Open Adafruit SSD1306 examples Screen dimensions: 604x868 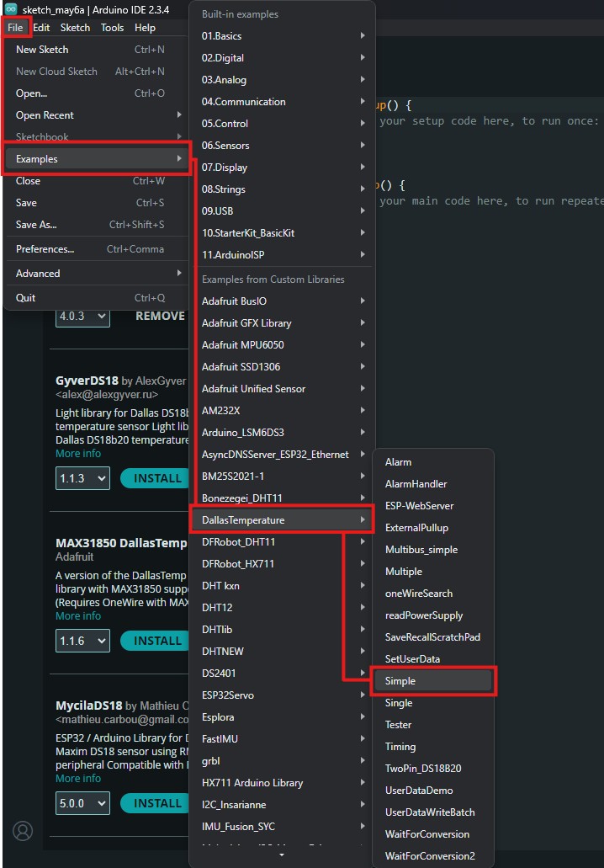pos(283,367)
